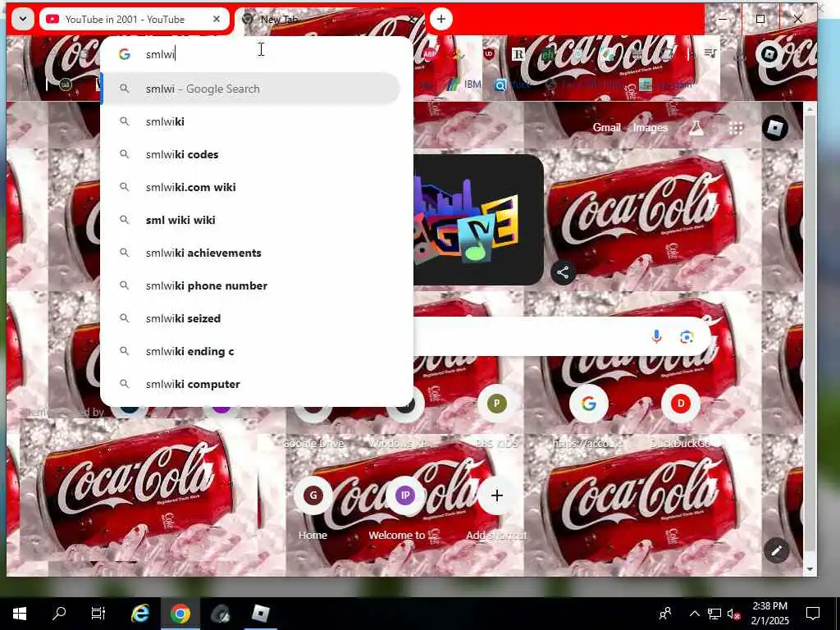Open the magnifier-icon bookmark in bookmarks bar
The height and width of the screenshot is (630, 840).
(500, 84)
